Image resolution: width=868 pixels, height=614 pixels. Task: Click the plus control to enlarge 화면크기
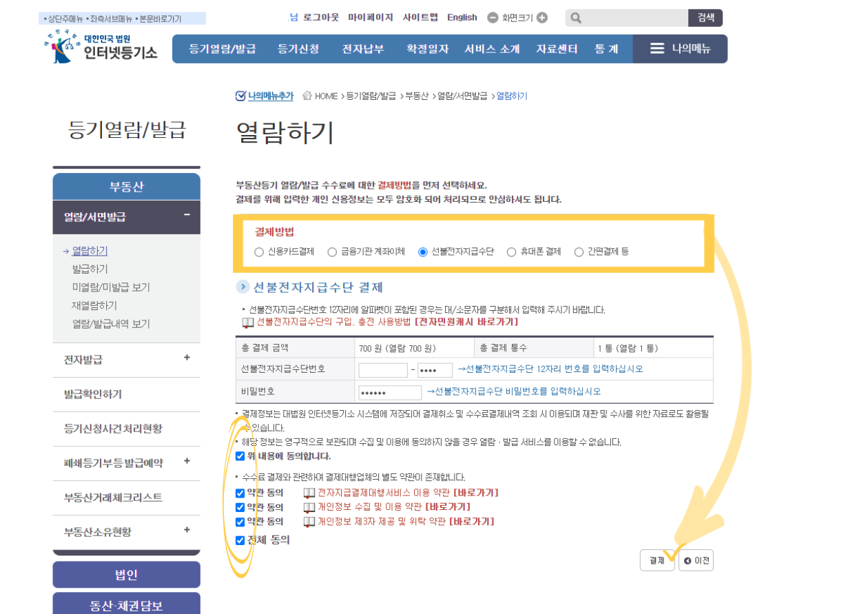[541, 17]
